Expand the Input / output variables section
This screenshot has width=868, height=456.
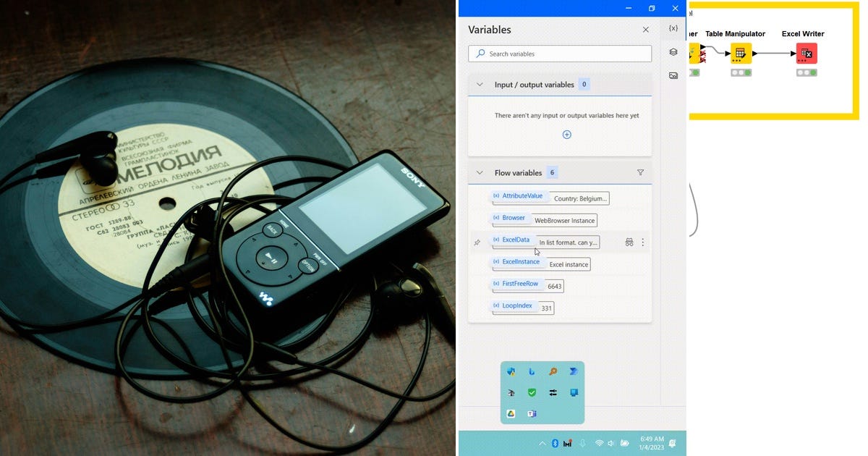coord(480,84)
